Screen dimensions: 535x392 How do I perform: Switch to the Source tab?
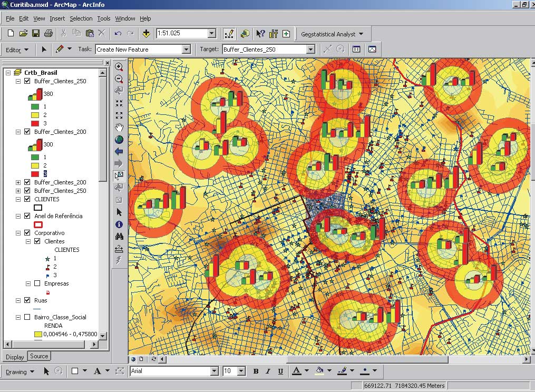[x=39, y=356]
